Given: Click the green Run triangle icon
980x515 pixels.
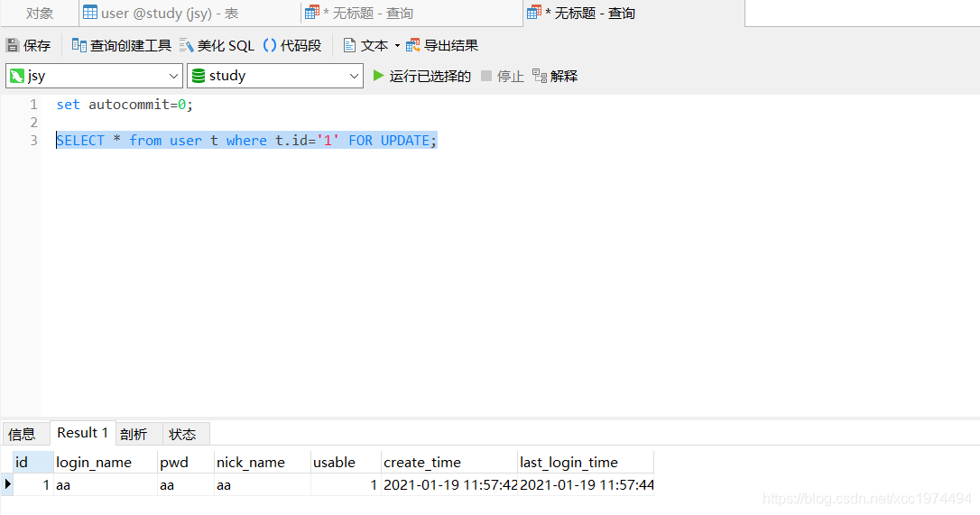Looking at the screenshot, I should coord(378,76).
